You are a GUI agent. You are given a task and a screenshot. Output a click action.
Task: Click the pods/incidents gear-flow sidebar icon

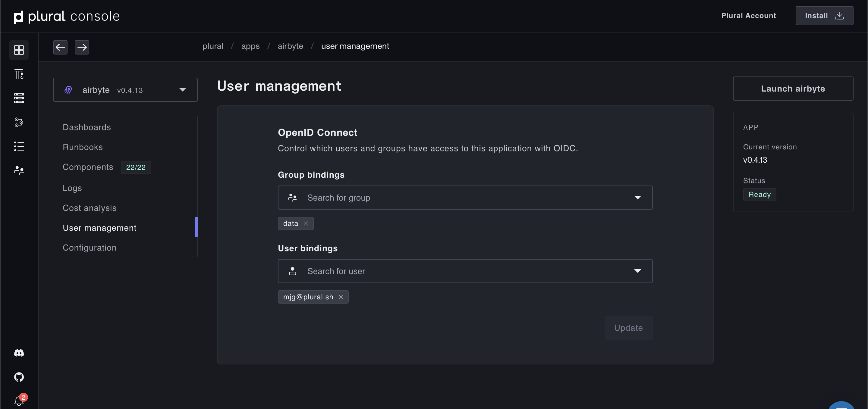(19, 122)
